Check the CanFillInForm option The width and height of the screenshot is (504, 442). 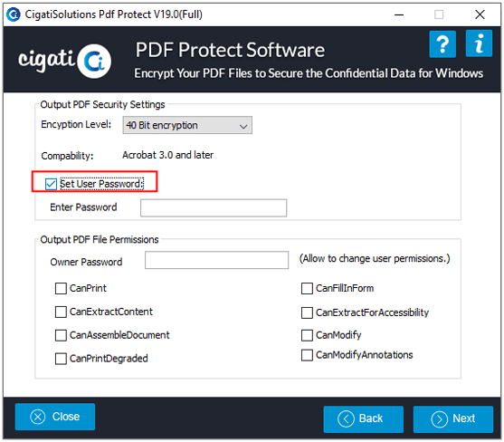point(307,288)
